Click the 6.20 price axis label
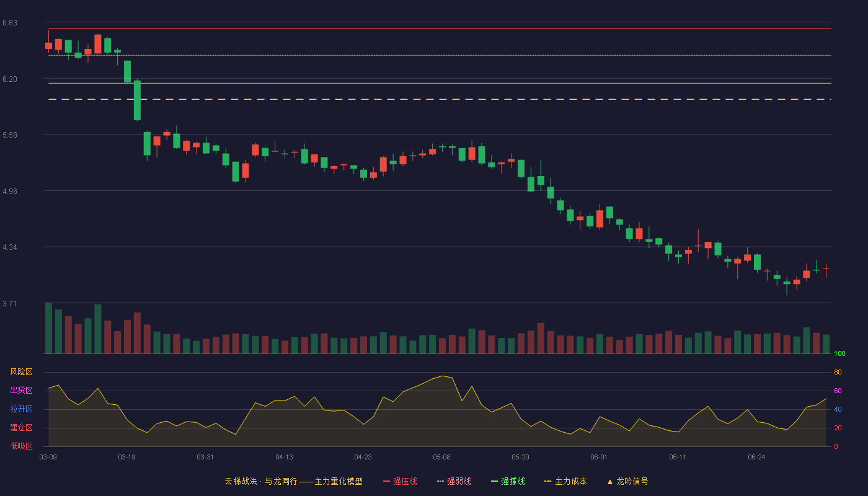 click(9, 79)
